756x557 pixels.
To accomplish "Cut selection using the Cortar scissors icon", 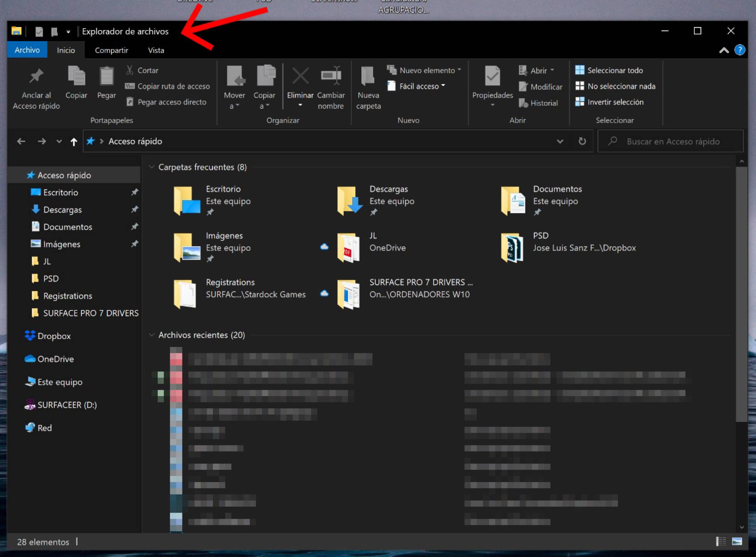I will 130,70.
